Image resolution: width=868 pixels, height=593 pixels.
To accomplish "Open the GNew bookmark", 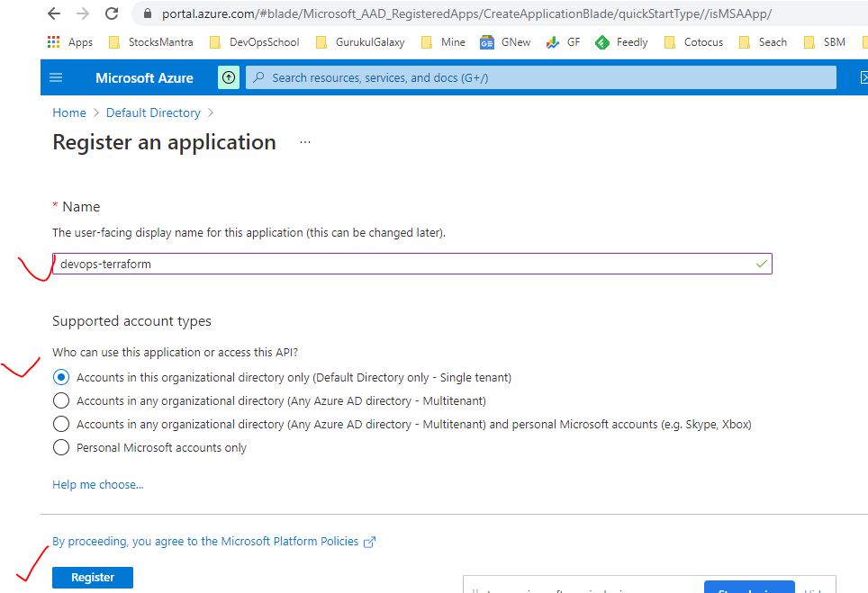I will [x=505, y=42].
